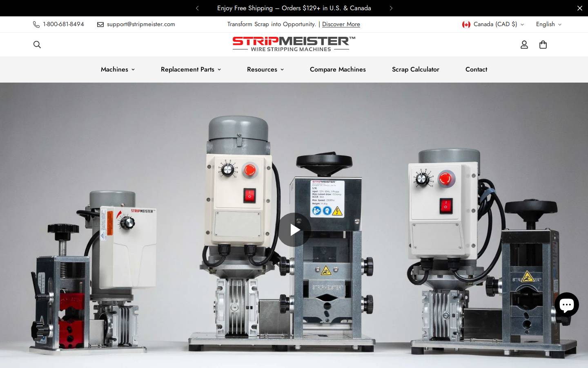The width and height of the screenshot is (588, 368).
Task: Open the account profile icon
Action: tap(524, 45)
